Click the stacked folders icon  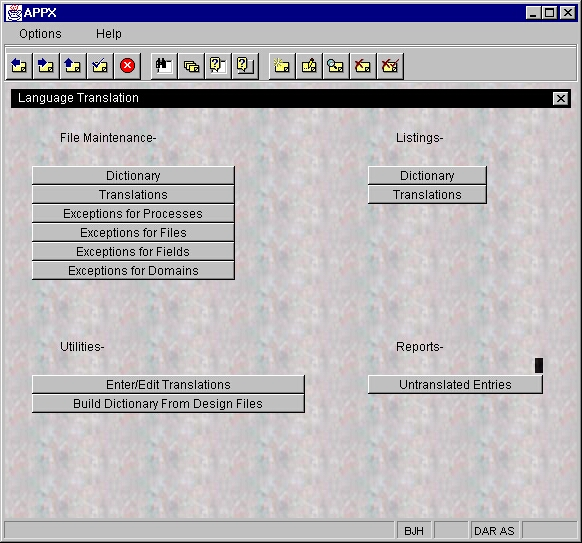tap(191, 66)
